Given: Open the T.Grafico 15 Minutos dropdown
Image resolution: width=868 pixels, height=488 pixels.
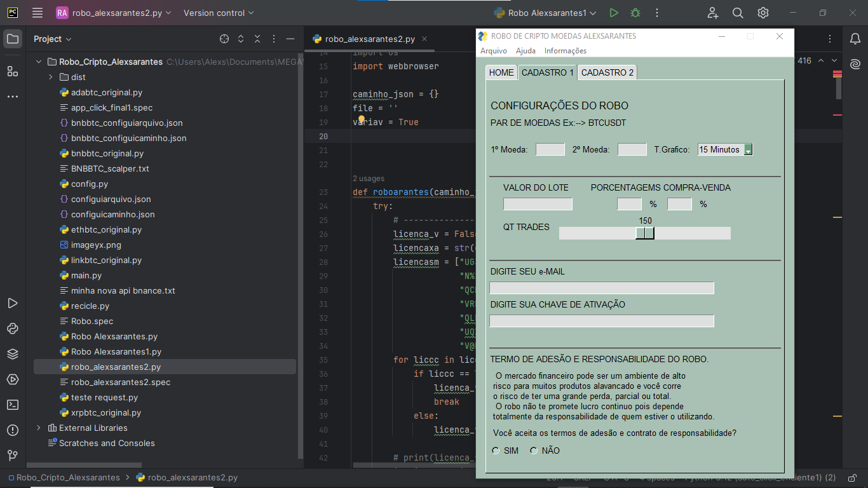Looking at the screenshot, I should [748, 150].
